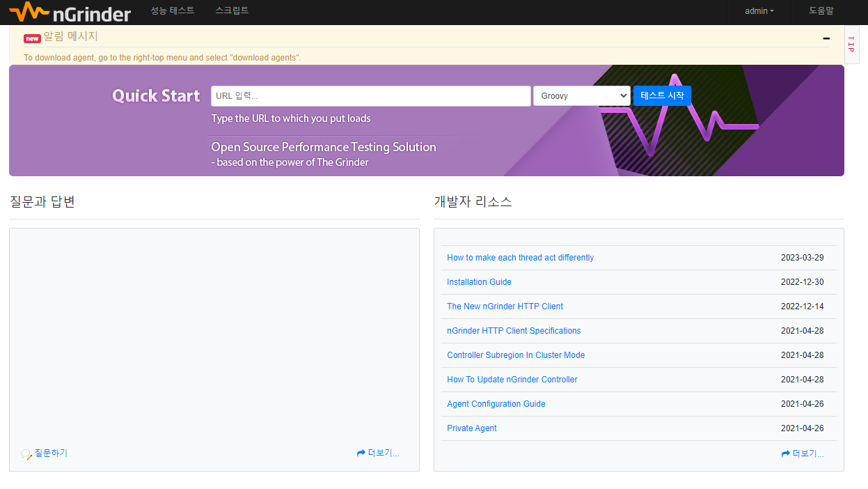Image resolution: width=868 pixels, height=489 pixels.
Task: Collapse the alert message with minus icon
Action: tap(826, 38)
